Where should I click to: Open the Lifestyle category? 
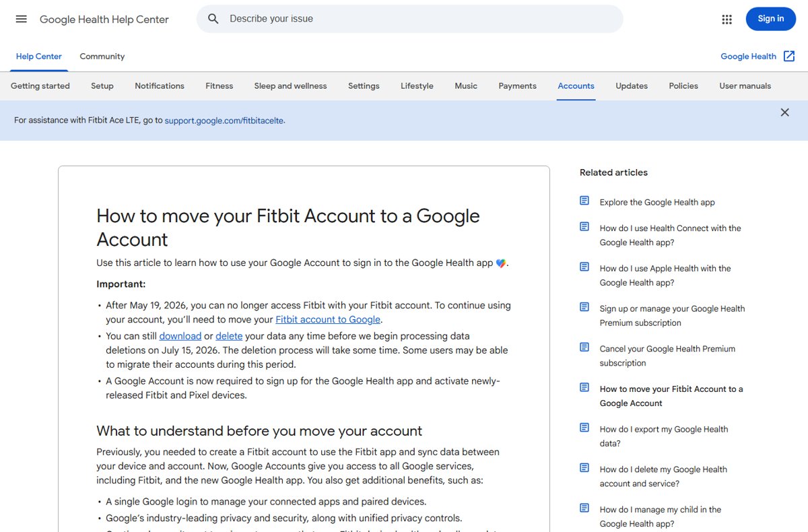point(417,86)
